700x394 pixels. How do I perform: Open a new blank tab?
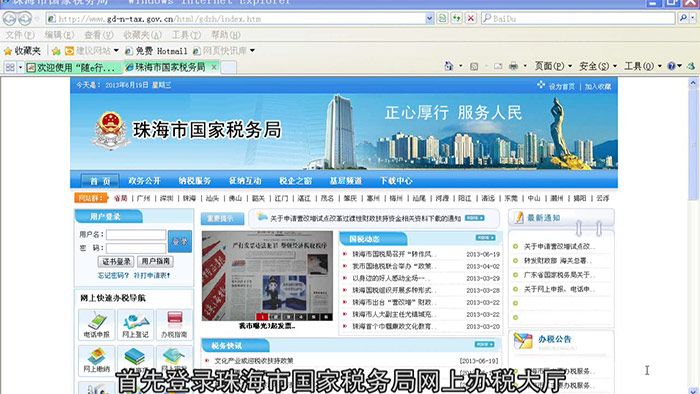click(229, 67)
